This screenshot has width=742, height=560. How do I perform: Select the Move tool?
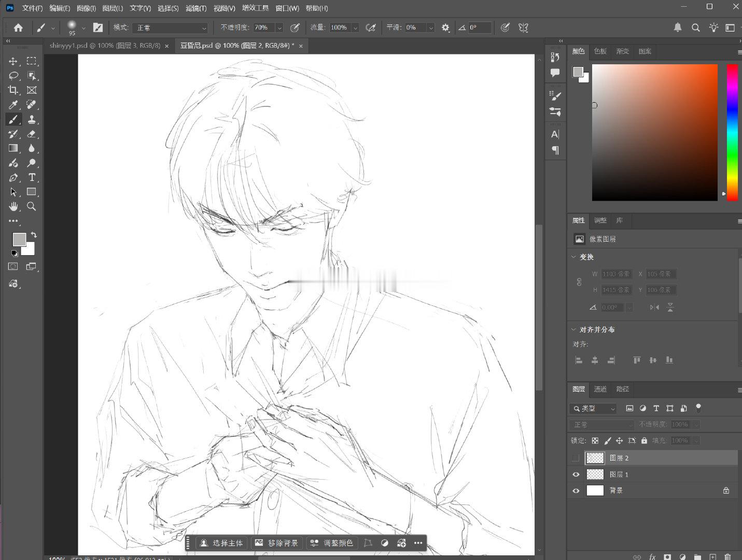[13, 61]
